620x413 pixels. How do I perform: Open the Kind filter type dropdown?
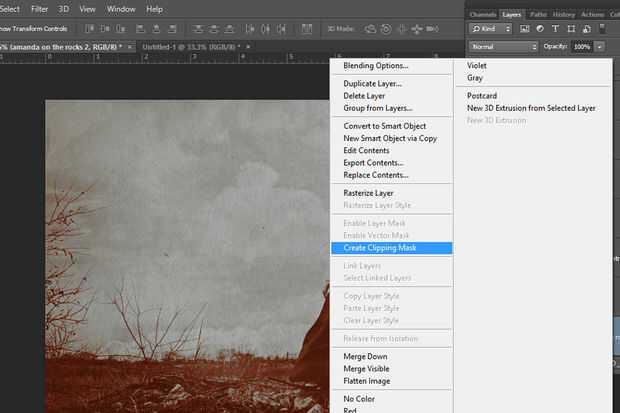click(x=492, y=29)
